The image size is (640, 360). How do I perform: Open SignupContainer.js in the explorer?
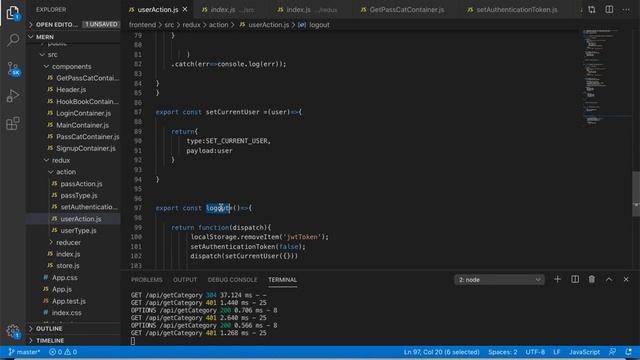point(86,148)
